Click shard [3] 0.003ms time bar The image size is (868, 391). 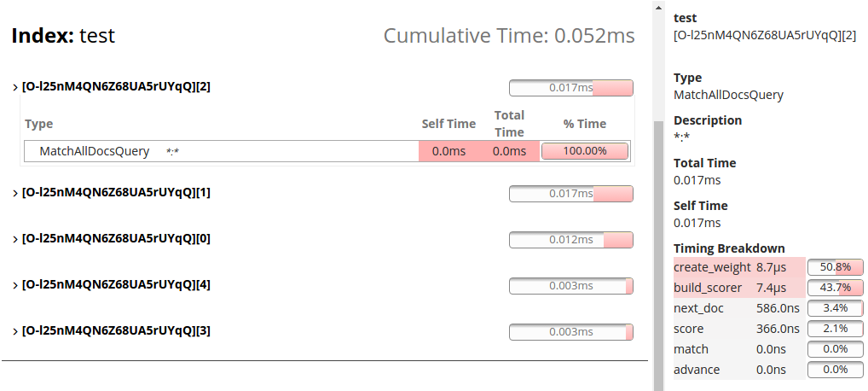[571, 332]
